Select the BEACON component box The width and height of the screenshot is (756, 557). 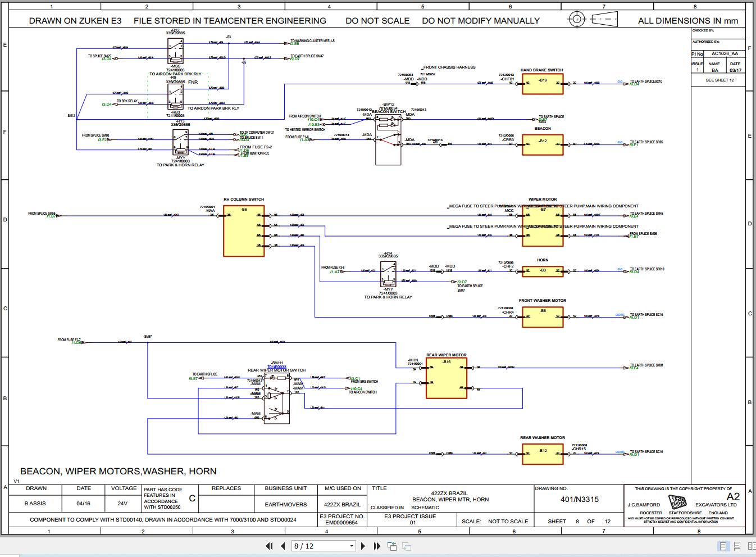[x=542, y=144]
